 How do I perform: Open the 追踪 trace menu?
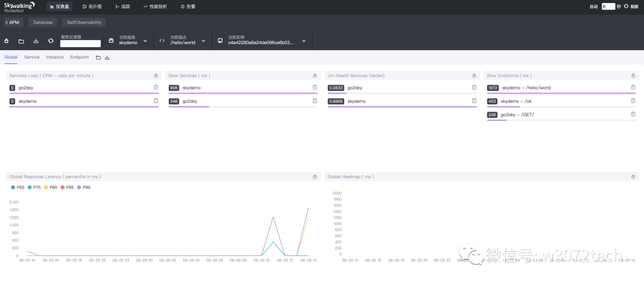[123, 7]
